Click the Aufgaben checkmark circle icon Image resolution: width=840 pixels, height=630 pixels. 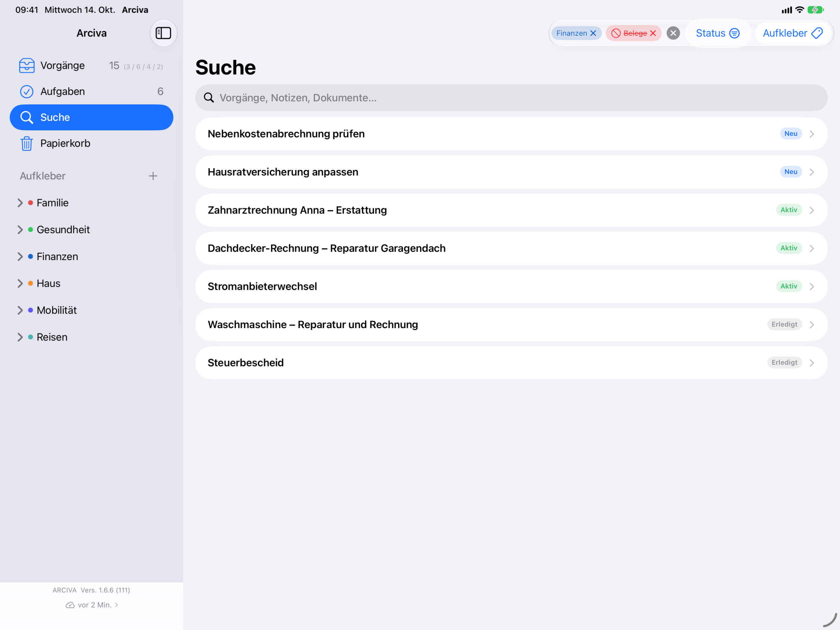[27, 92]
